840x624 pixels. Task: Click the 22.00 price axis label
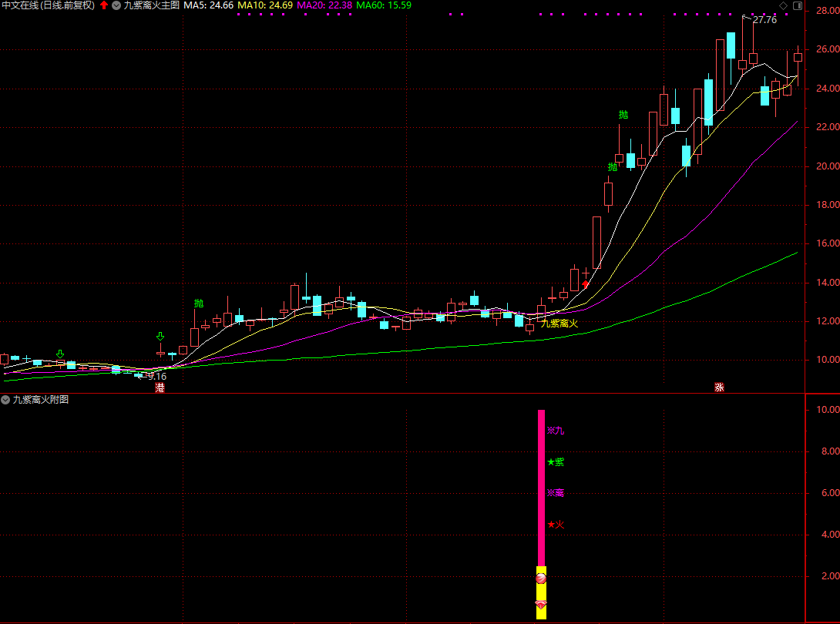click(x=828, y=127)
